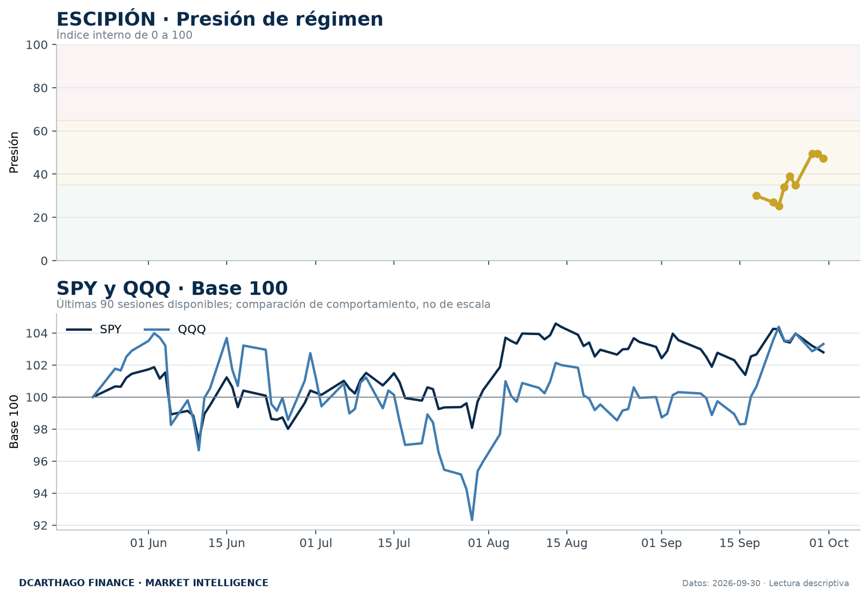Screen dimensions: 868x597
Task: Click the "DCARTHAGO FINANCE · MARKET INTELLIGENCE" footer
Action: [x=144, y=583]
